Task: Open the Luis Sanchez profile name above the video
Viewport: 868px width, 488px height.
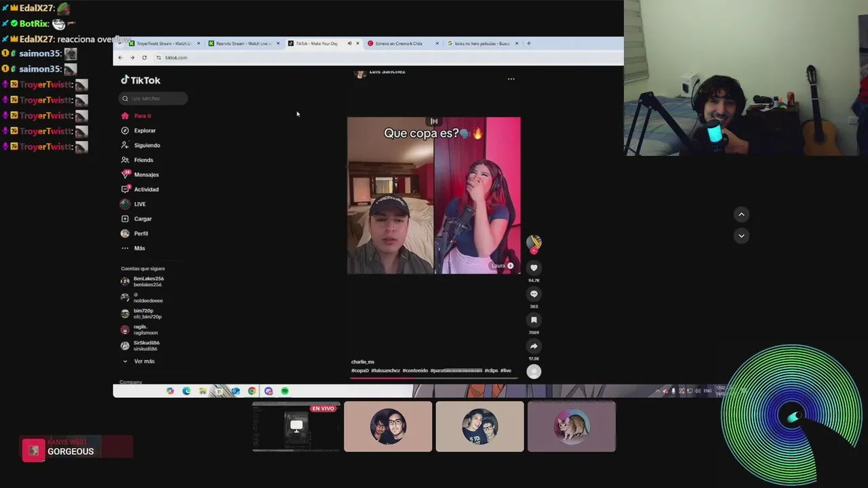Action: 387,72
